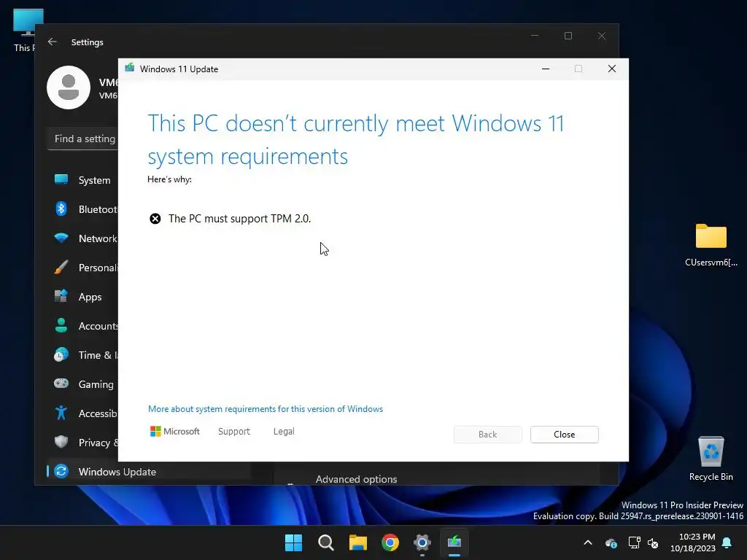Click the disabled Back button in update dialog
The height and width of the screenshot is (560, 747).
point(487,435)
